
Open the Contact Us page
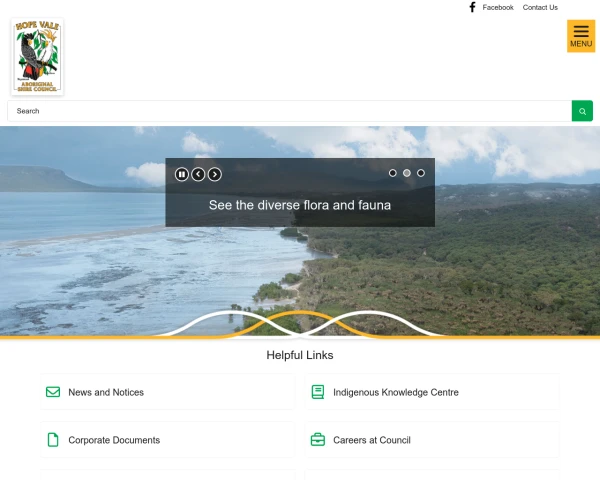(x=540, y=7)
